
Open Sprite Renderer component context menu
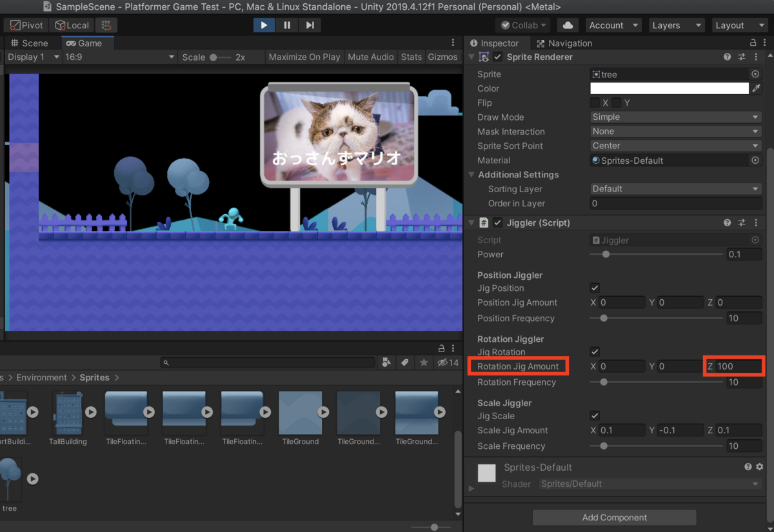tap(756, 57)
